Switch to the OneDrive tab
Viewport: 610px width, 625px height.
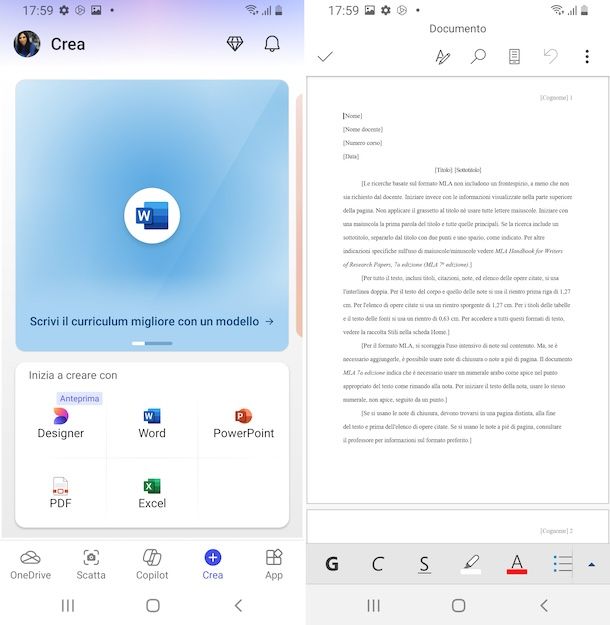(x=30, y=564)
